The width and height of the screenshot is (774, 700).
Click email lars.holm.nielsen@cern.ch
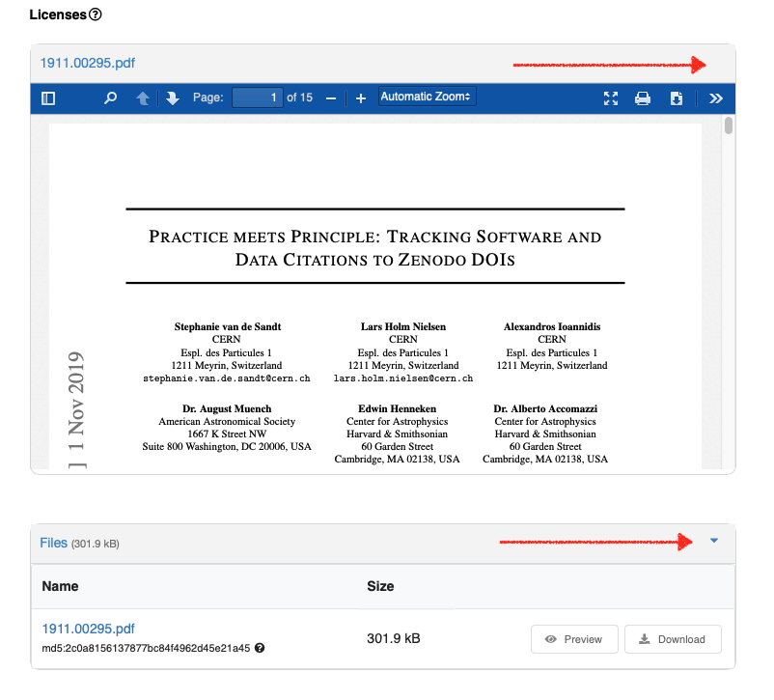point(403,378)
